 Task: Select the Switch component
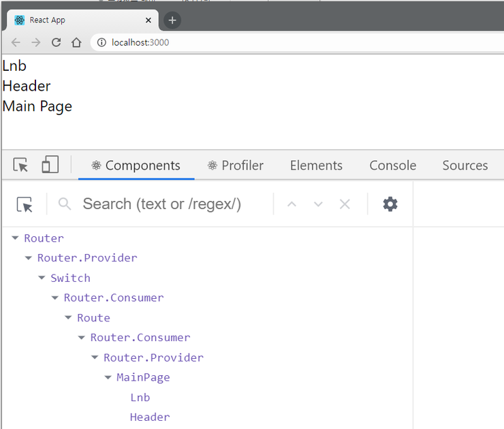70,278
